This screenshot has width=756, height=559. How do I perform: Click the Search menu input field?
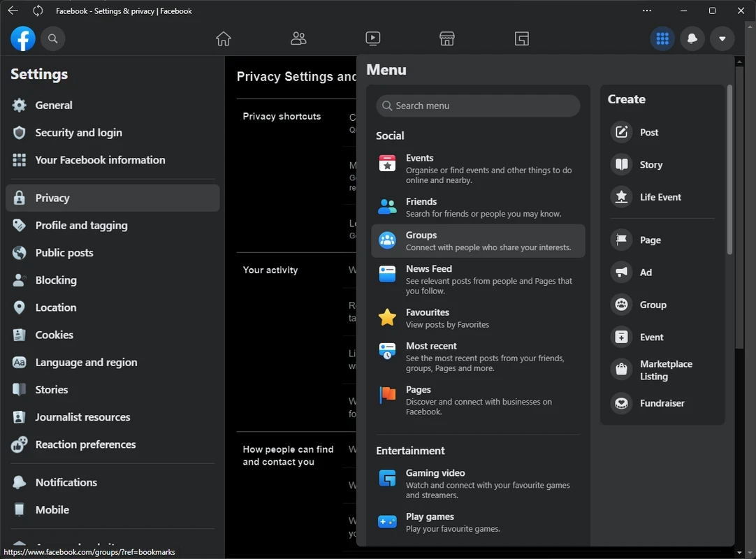click(478, 106)
